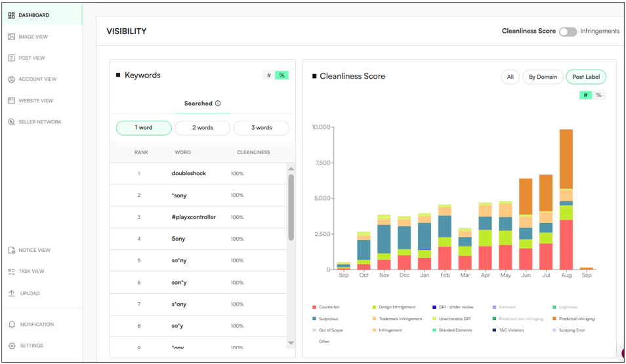The height and width of the screenshot is (364, 626).
Task: Click the Counterfeit red legend swatch
Action: click(315, 307)
